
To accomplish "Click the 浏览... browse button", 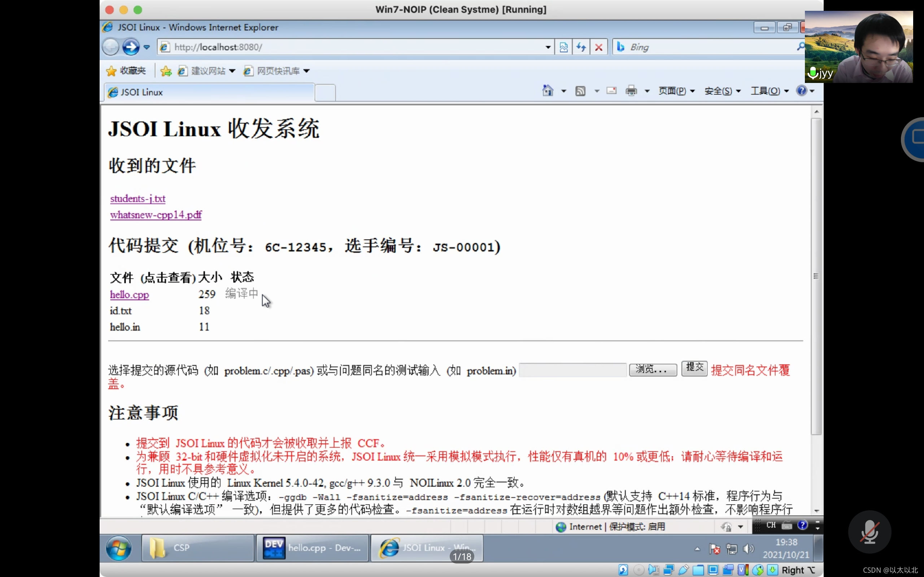I will click(653, 369).
